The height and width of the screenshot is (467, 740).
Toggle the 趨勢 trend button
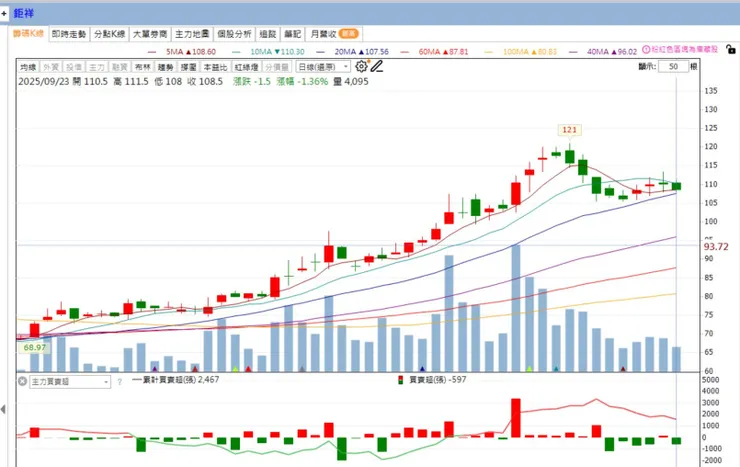(166, 67)
